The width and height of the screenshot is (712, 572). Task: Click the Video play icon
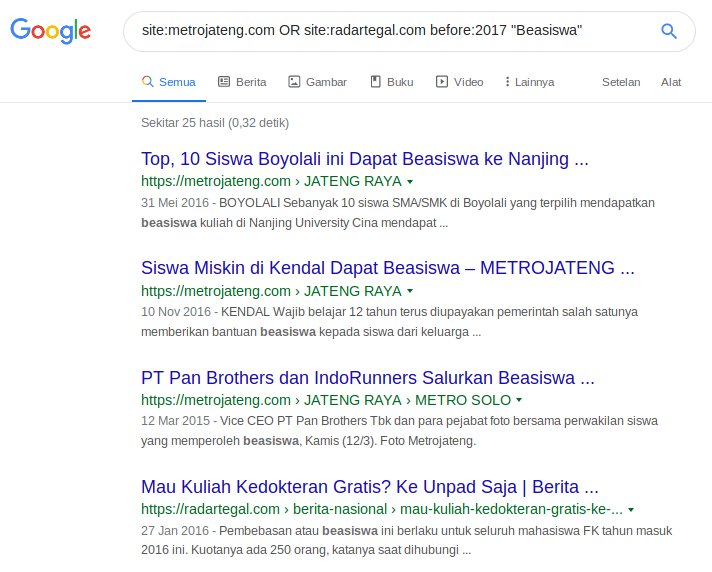click(x=442, y=82)
